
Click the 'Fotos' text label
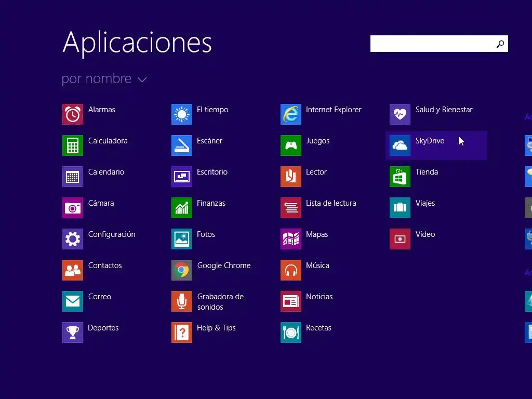point(206,234)
